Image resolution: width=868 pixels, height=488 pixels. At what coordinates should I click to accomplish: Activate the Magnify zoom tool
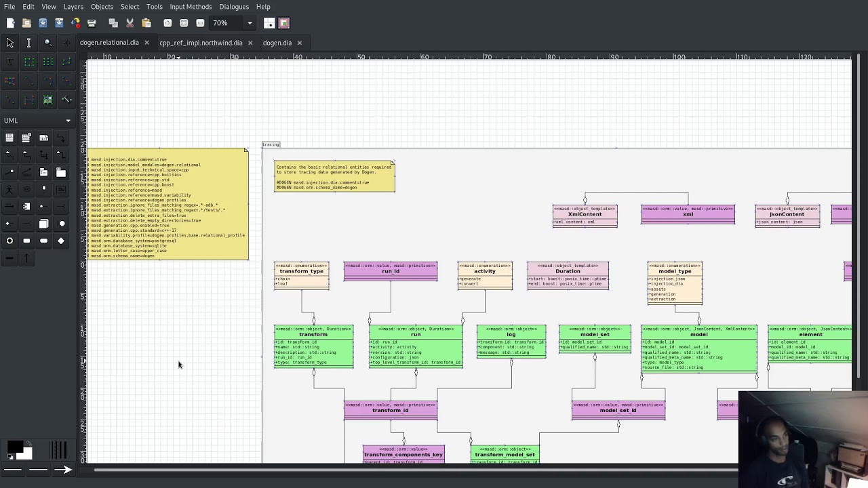pyautogui.click(x=47, y=43)
